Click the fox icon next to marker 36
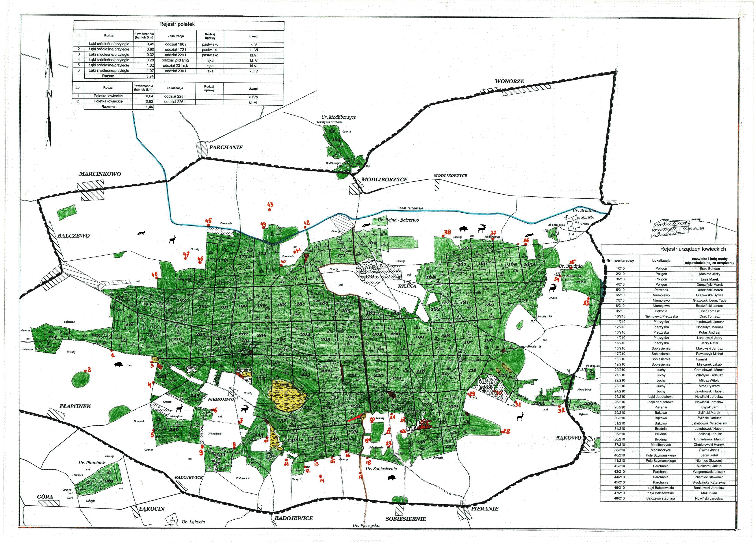Viewport: 756px width, 544px height. [529, 235]
